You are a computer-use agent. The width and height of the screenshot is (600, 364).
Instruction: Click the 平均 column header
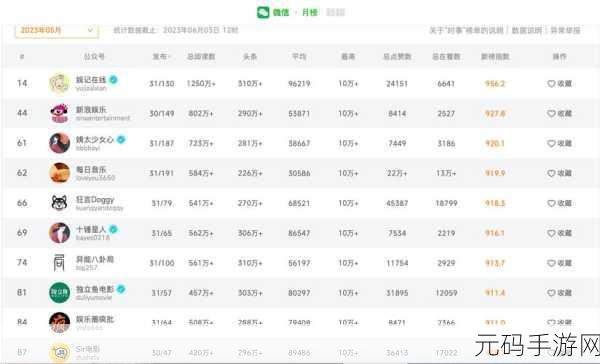299,57
